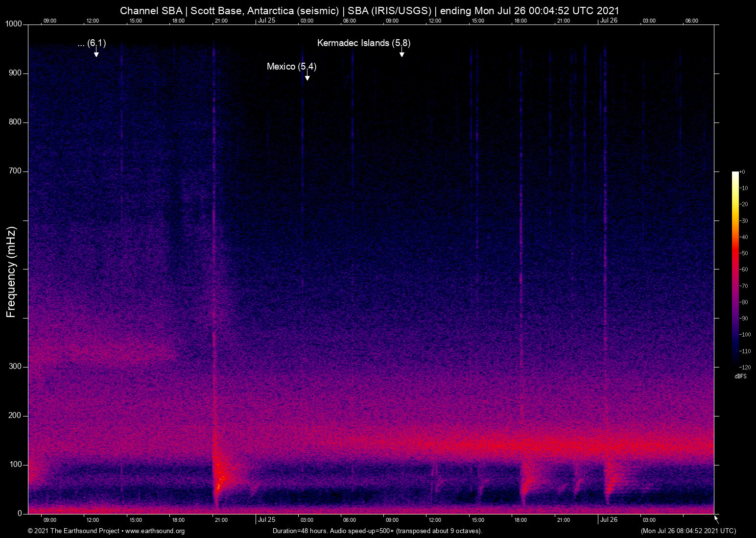Viewport: 756px width, 538px height.
Task: Select the Frequency (mHz) axis label
Action: coord(11,270)
